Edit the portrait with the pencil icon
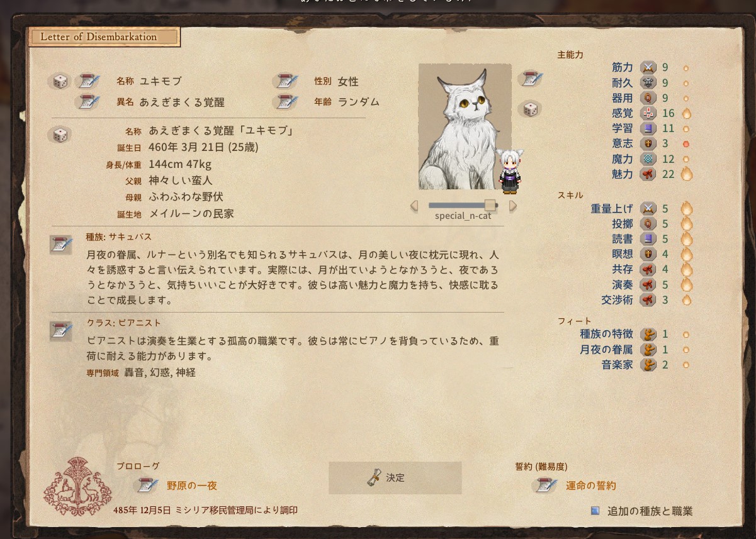 (530, 79)
